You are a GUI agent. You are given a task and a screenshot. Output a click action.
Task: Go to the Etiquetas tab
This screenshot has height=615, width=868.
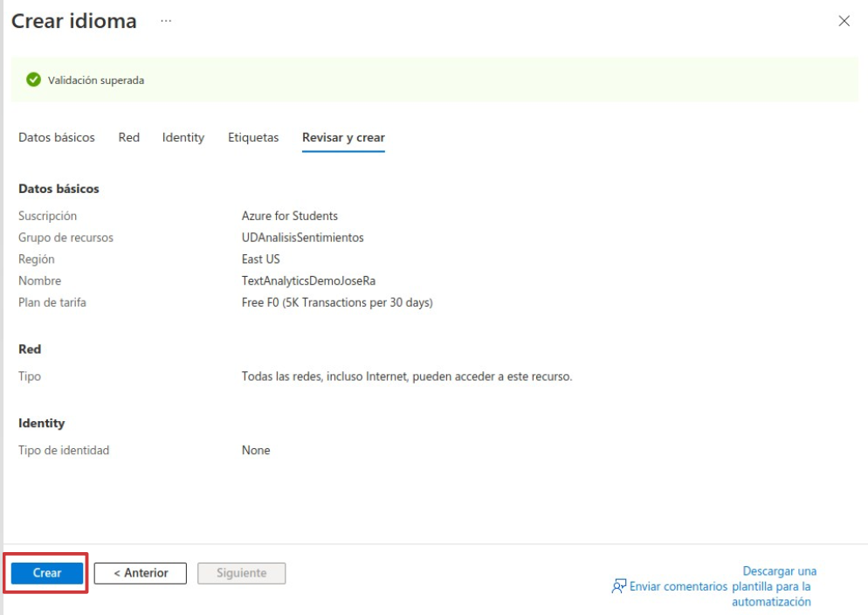coord(252,136)
